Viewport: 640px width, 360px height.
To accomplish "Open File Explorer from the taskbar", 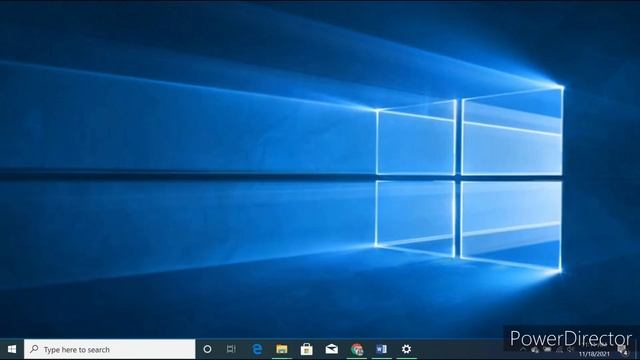I will click(282, 349).
